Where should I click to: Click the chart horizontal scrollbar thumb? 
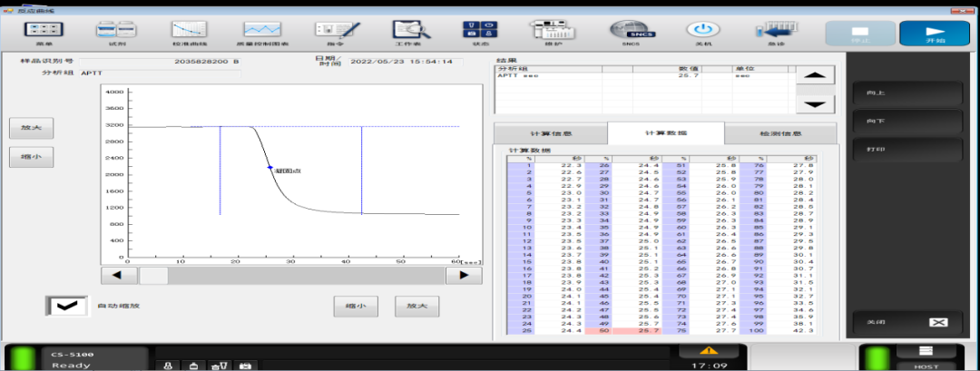click(x=153, y=275)
